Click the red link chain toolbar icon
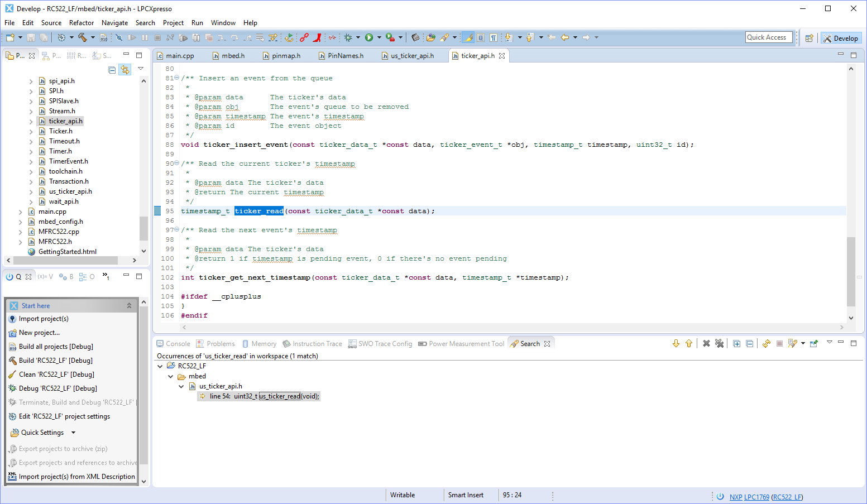The height and width of the screenshot is (504, 867). click(304, 37)
